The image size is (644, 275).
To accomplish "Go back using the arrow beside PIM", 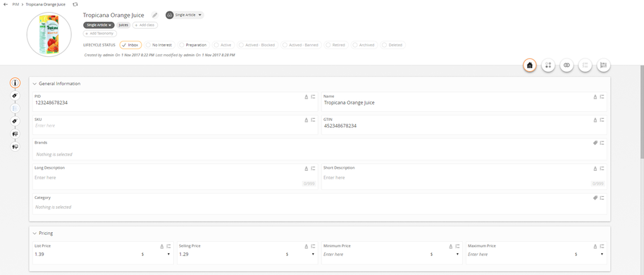I will click(x=6, y=4).
